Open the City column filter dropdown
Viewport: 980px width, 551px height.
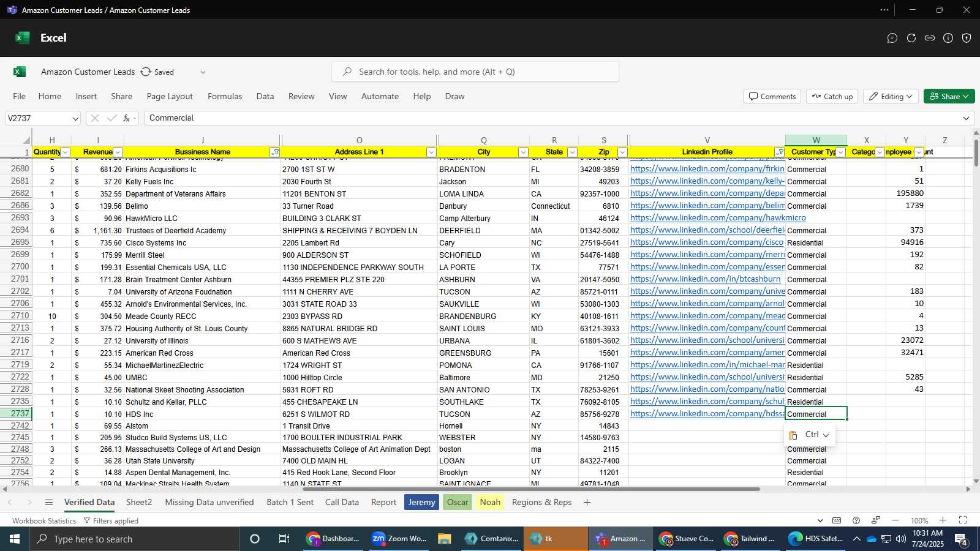tap(523, 152)
